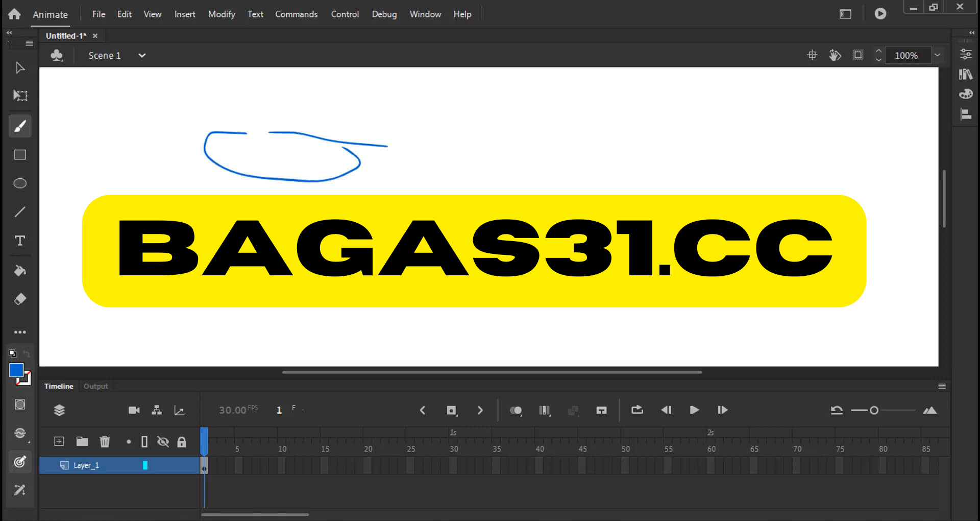Viewport: 980px width, 521px height.
Task: Open the Commands menu
Action: 296,14
